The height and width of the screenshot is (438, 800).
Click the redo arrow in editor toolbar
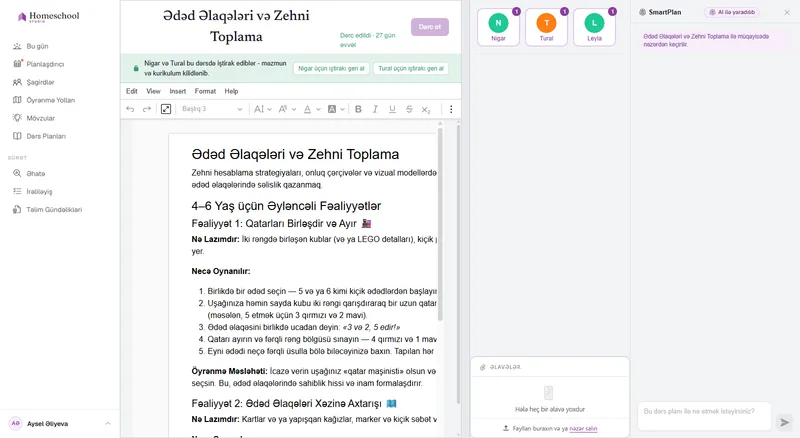click(x=147, y=109)
